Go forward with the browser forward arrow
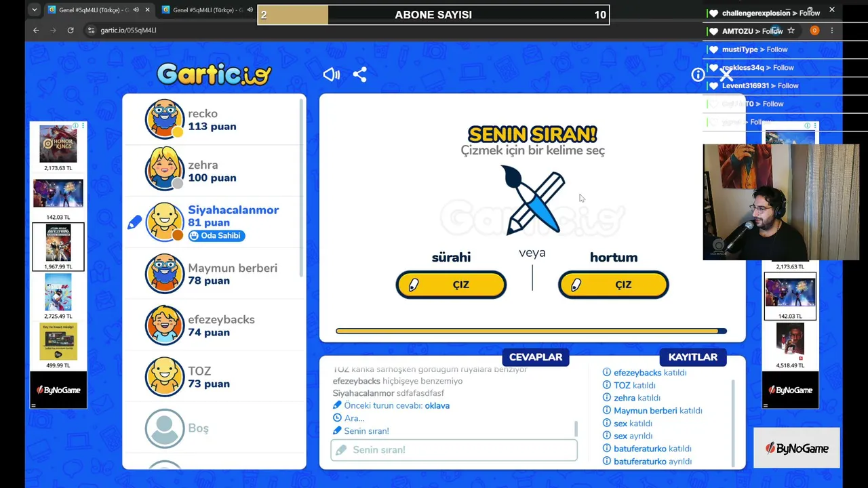 pos(53,30)
